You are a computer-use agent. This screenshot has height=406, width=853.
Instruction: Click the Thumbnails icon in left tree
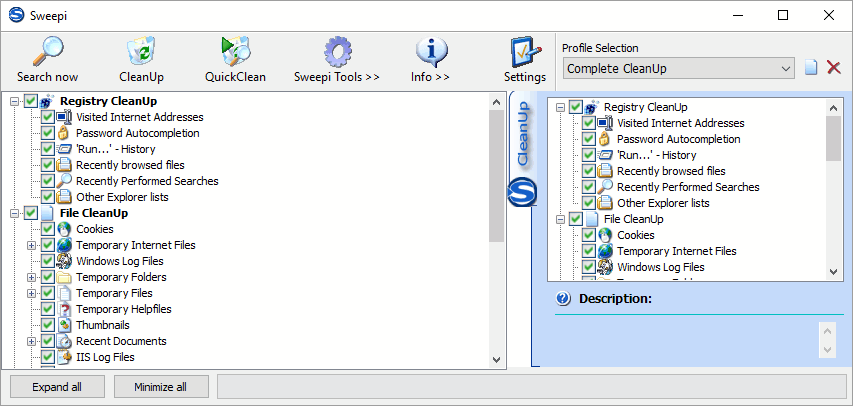(x=64, y=325)
